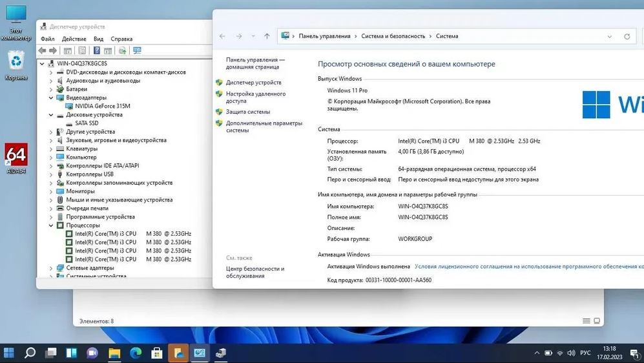The width and height of the screenshot is (644, 363).
Task: Collapse the Видеоадаптеры tree node
Action: (52, 98)
